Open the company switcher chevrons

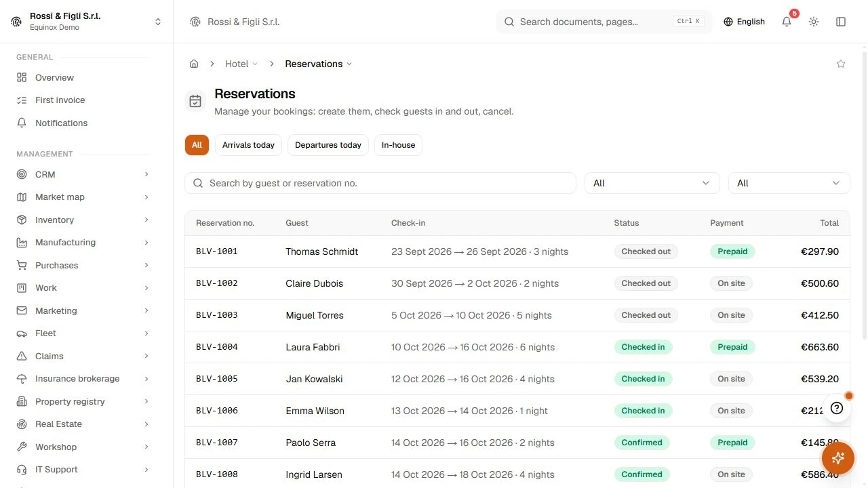click(158, 22)
